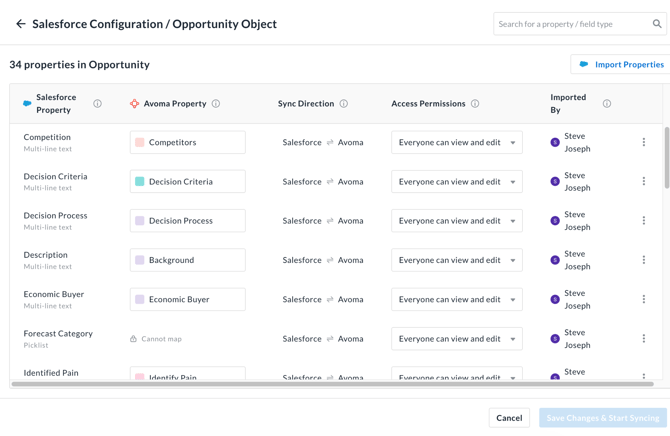
Task: Click the Picklist type under Forecast Category
Action: click(x=36, y=345)
